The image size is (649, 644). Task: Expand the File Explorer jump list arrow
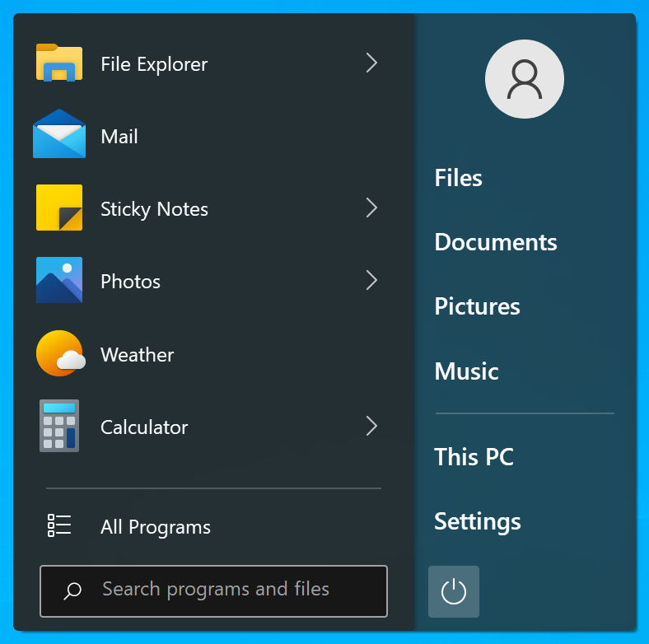(x=371, y=63)
